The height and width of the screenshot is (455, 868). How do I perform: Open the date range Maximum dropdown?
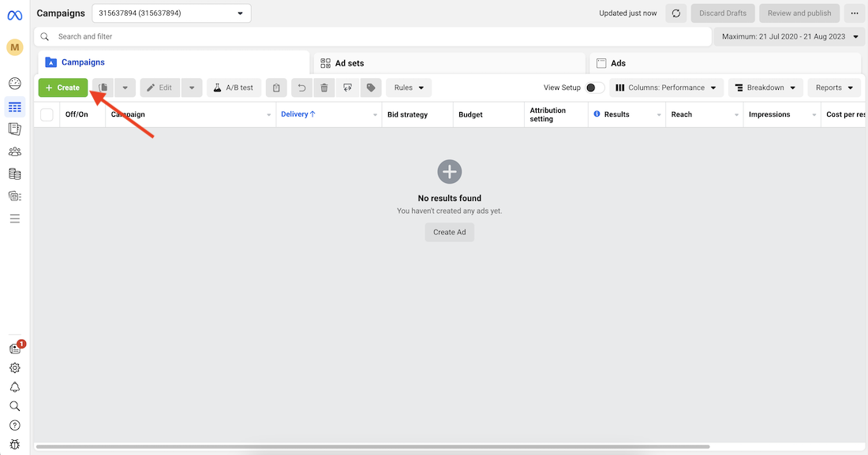[x=790, y=36]
